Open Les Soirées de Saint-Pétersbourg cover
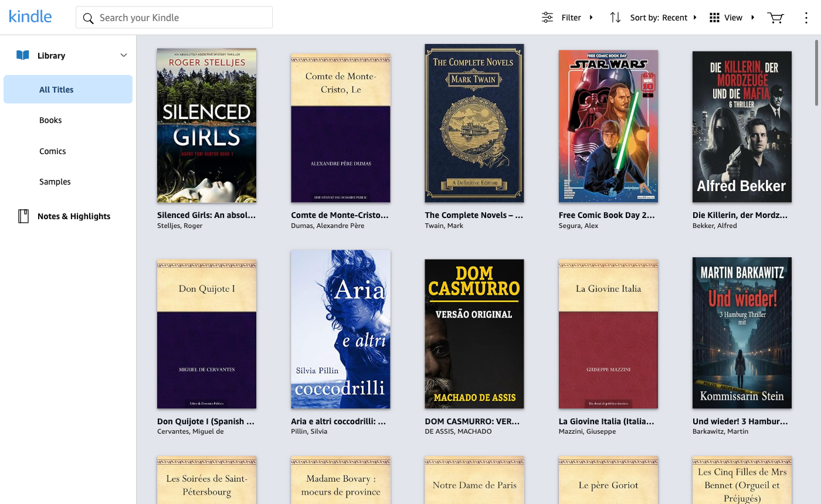821x504 pixels. pyautogui.click(x=206, y=480)
